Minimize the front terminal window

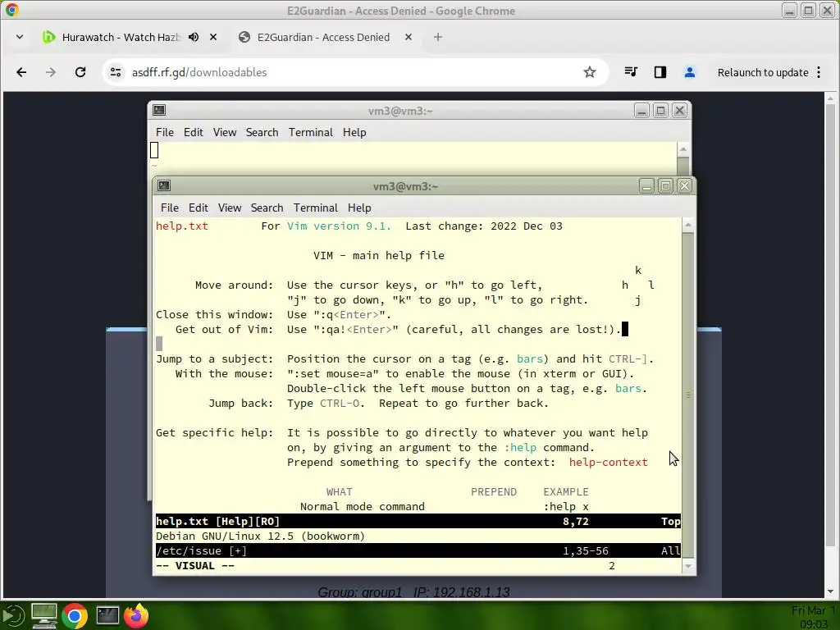[x=646, y=186]
